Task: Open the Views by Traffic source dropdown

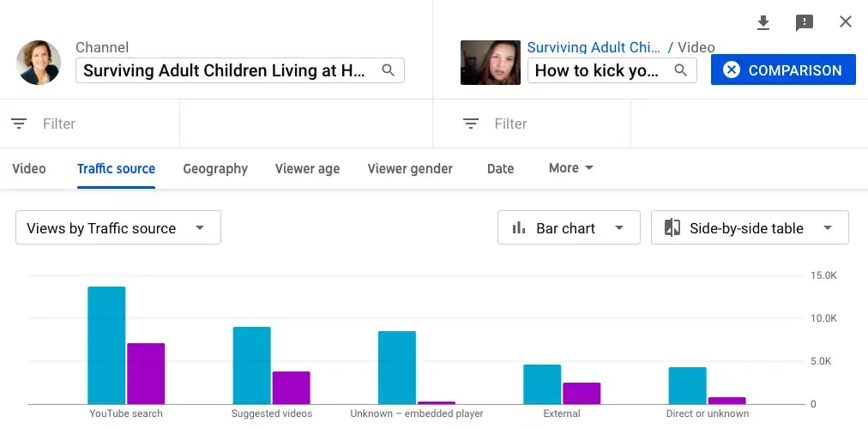Action: 118,228
